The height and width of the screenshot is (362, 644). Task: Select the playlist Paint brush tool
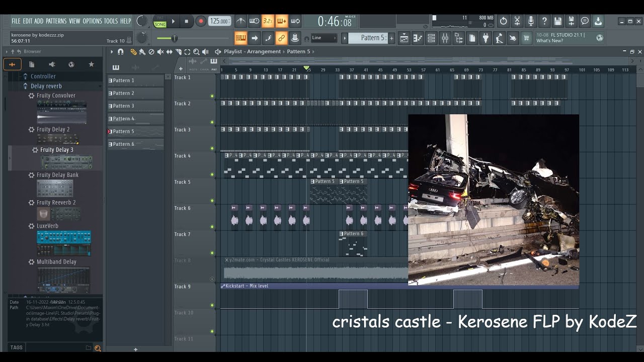point(142,51)
